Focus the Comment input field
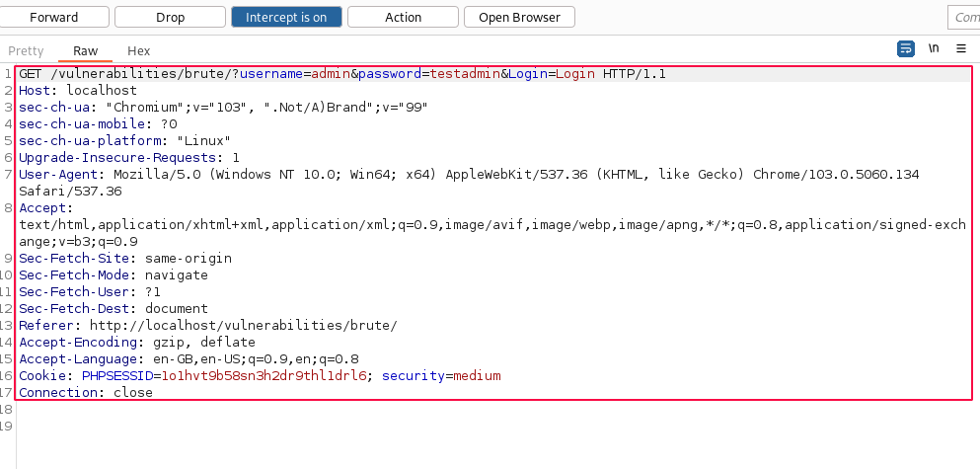The width and height of the screenshot is (980, 469). click(963, 17)
